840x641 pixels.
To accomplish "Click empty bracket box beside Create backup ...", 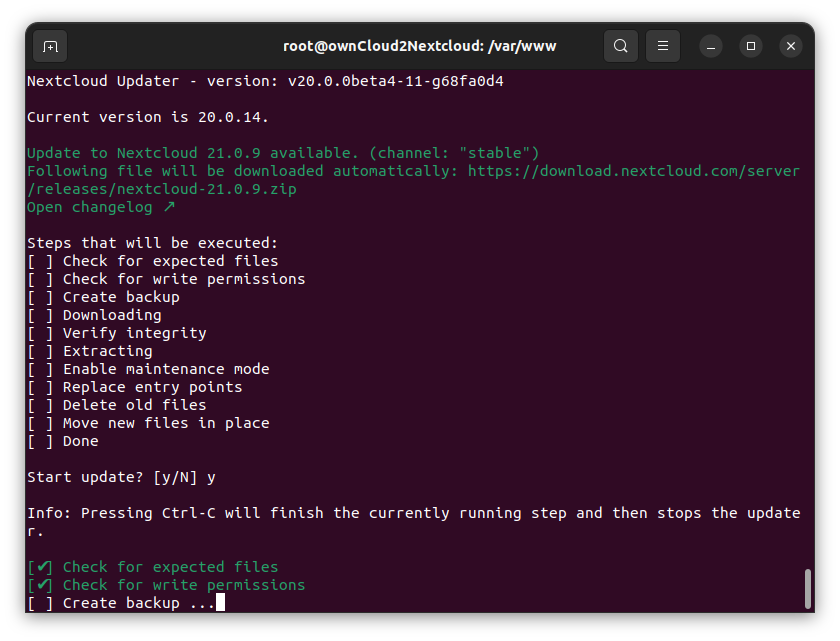I will (x=40, y=297).
